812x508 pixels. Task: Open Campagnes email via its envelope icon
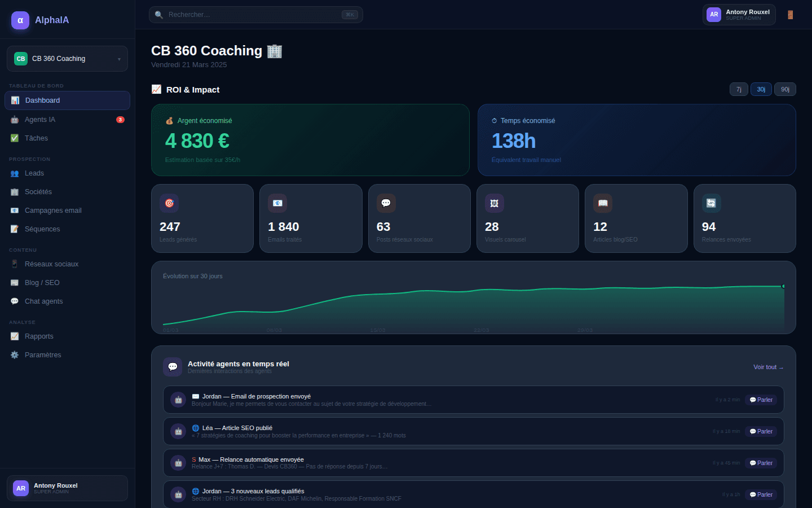click(x=14, y=210)
